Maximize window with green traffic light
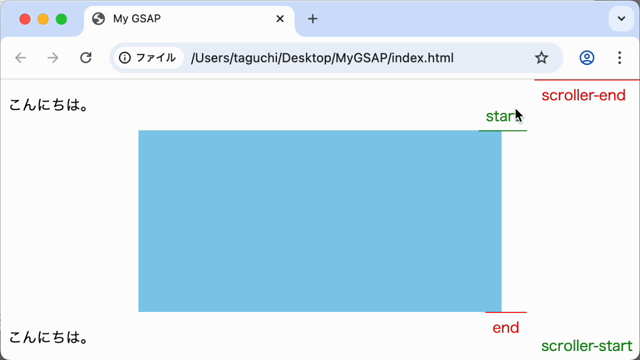This screenshot has height=360, width=640. (x=61, y=19)
